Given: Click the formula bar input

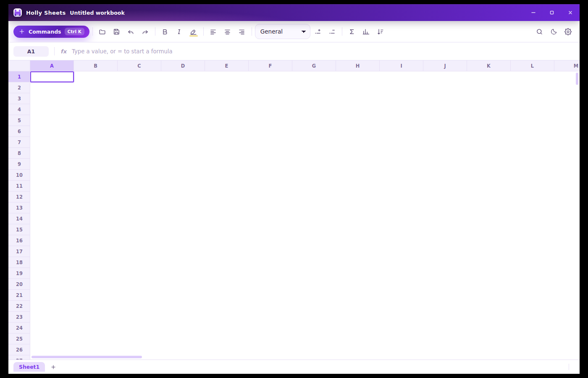Looking at the screenshot, I should coord(323,51).
